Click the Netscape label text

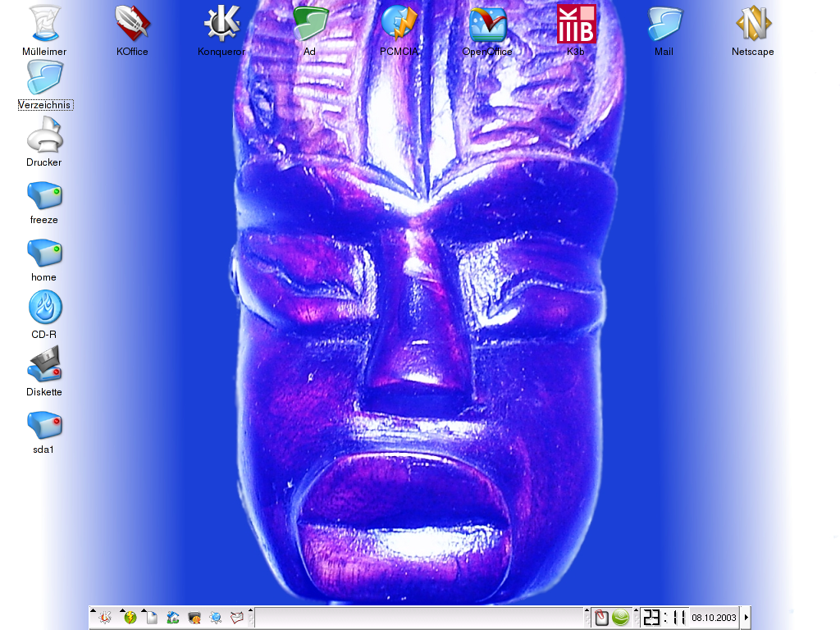(x=753, y=52)
